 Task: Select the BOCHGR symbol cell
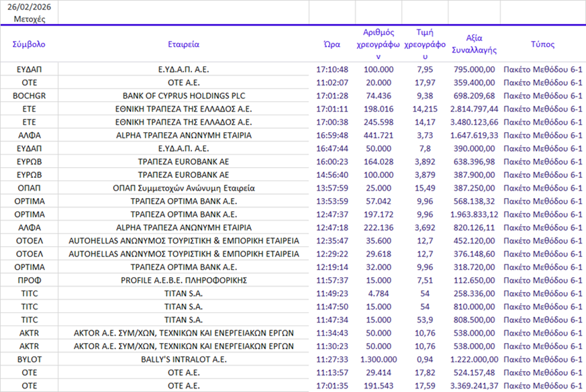[x=30, y=95]
